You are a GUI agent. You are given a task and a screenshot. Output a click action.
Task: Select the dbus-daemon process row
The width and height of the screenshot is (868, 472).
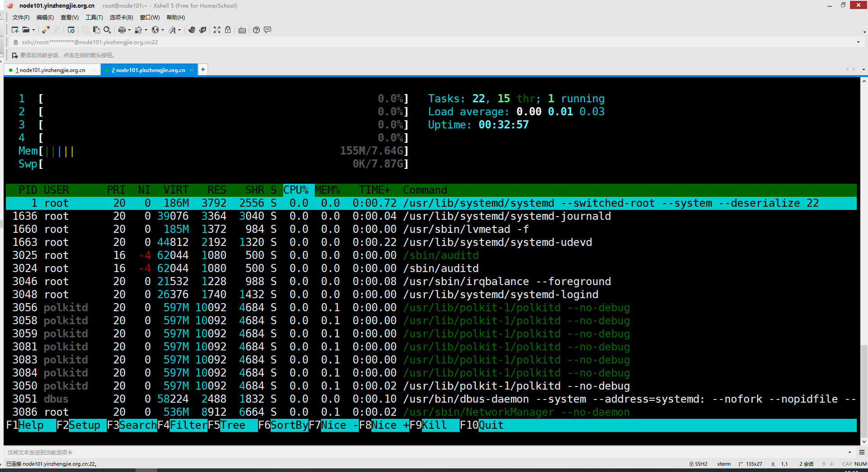431,399
